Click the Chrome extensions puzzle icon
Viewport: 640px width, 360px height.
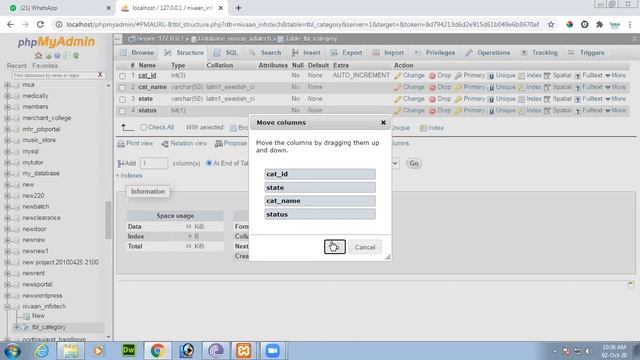(x=599, y=24)
